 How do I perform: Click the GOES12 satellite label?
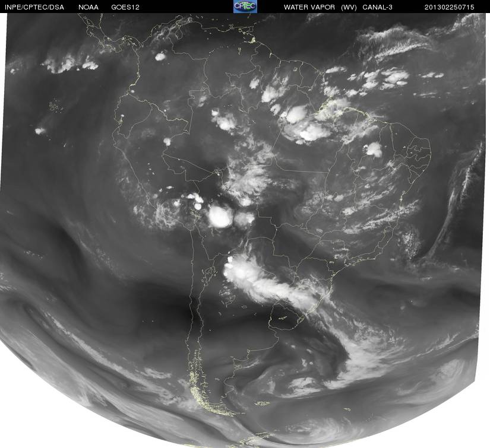coord(125,7)
